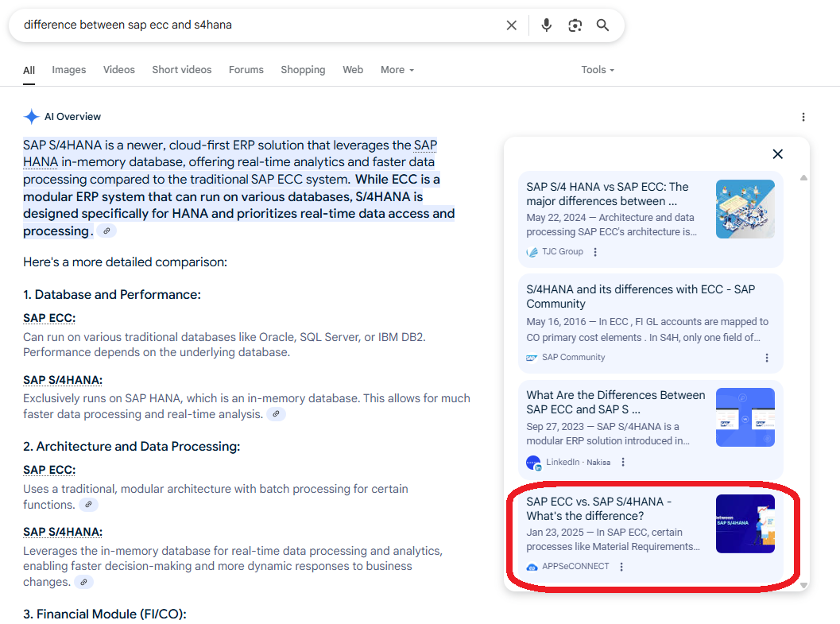This screenshot has height=624, width=840.
Task: Open the SAP Community result options menu
Action: click(x=767, y=357)
